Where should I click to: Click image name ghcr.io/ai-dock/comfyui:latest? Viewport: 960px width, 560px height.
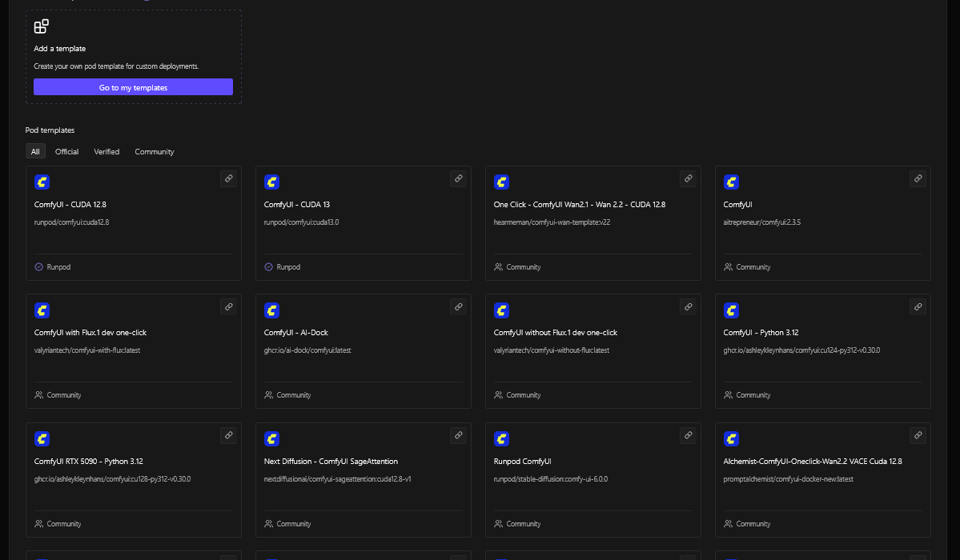[307, 350]
